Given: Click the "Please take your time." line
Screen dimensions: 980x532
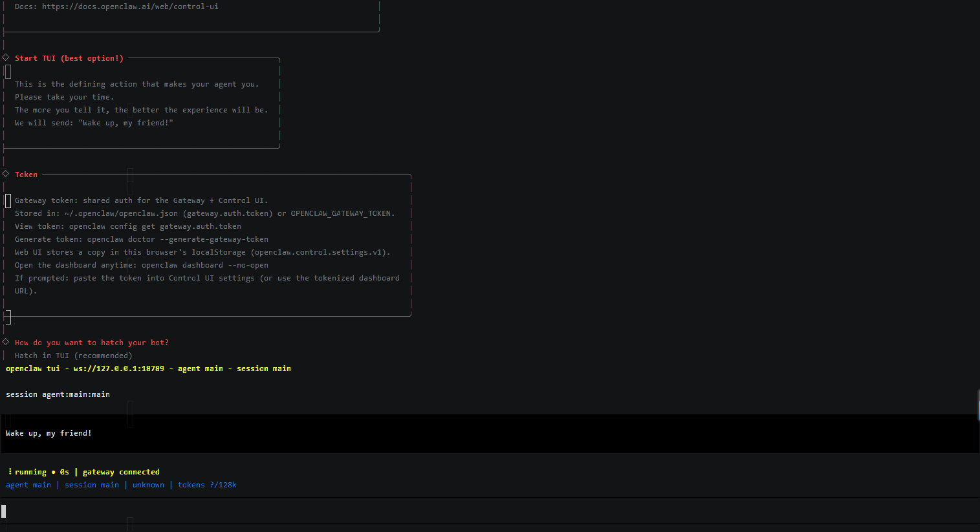Looking at the screenshot, I should click(64, 97).
